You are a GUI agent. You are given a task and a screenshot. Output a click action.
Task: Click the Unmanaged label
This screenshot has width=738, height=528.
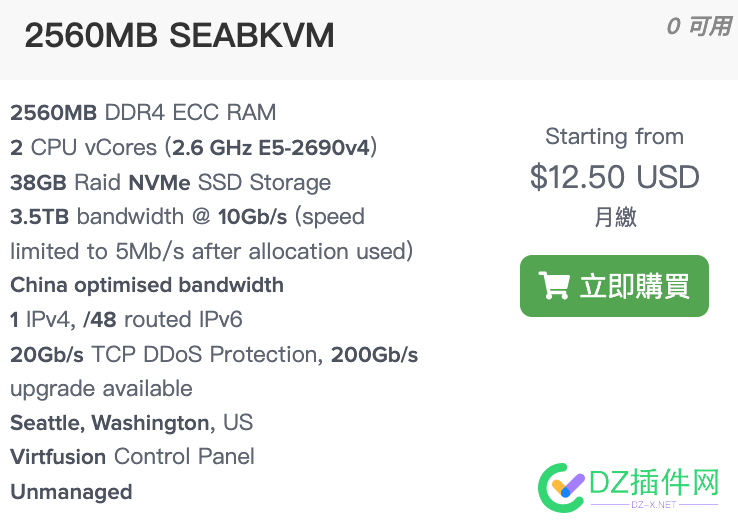pyautogui.click(x=71, y=492)
